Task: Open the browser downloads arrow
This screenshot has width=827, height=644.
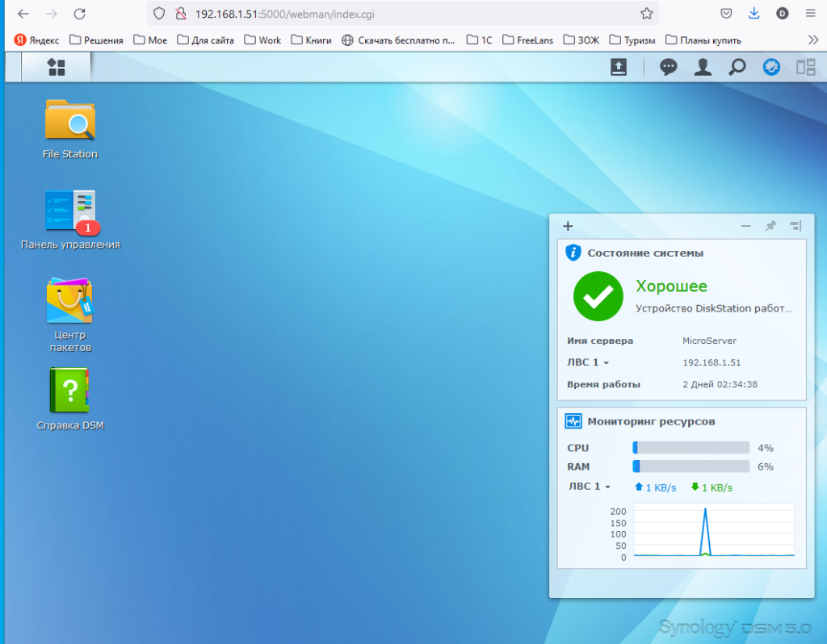Action: tap(754, 14)
